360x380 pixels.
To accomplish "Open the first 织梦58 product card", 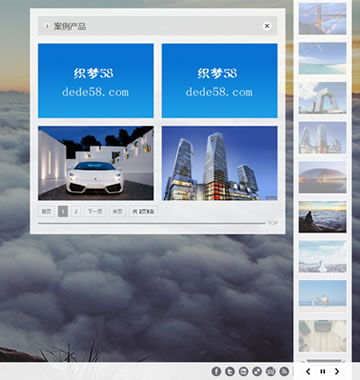I will (96, 81).
